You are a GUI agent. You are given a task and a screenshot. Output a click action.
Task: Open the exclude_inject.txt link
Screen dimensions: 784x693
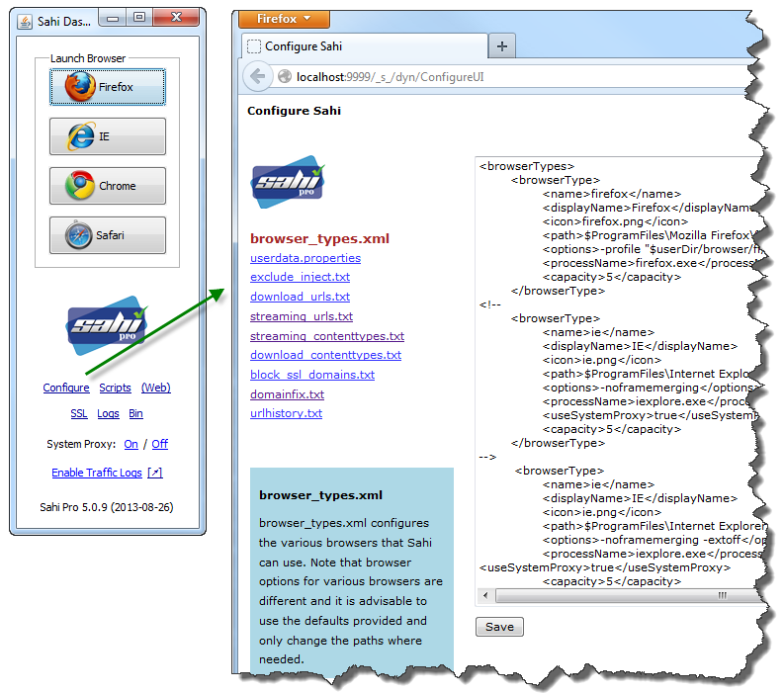(300, 277)
